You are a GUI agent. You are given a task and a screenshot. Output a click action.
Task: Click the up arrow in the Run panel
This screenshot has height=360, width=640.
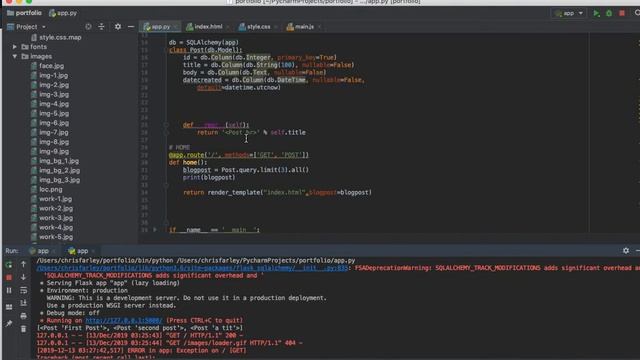[23, 264]
